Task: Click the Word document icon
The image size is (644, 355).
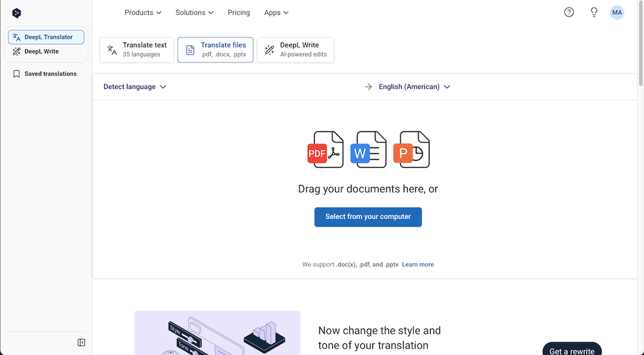Action: pyautogui.click(x=368, y=149)
